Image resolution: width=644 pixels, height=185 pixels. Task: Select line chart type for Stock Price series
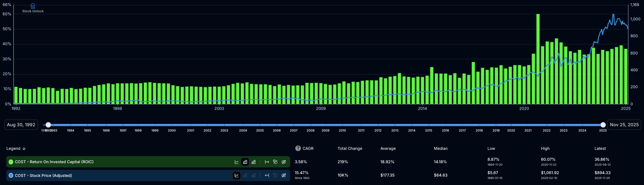coord(237,175)
